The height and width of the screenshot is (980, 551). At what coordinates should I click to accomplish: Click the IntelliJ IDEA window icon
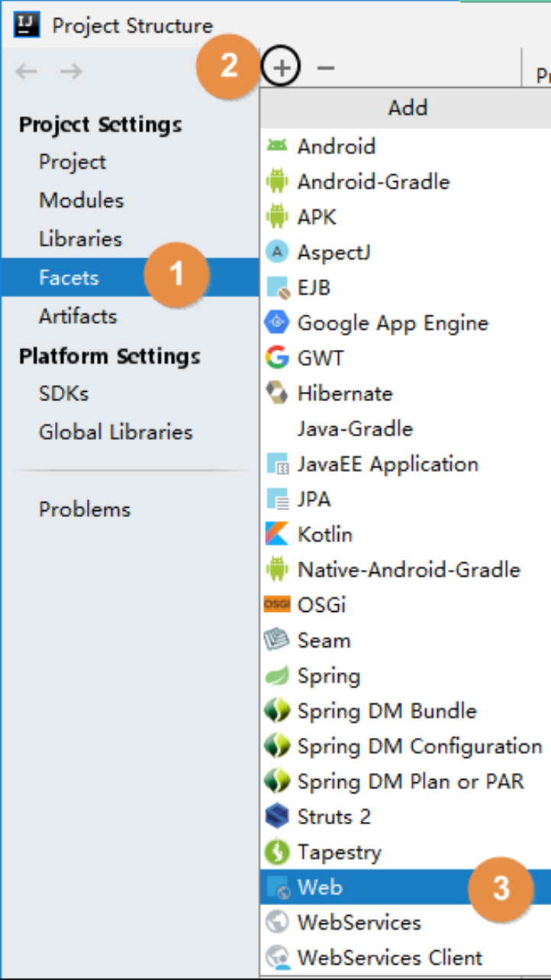[x=27, y=25]
